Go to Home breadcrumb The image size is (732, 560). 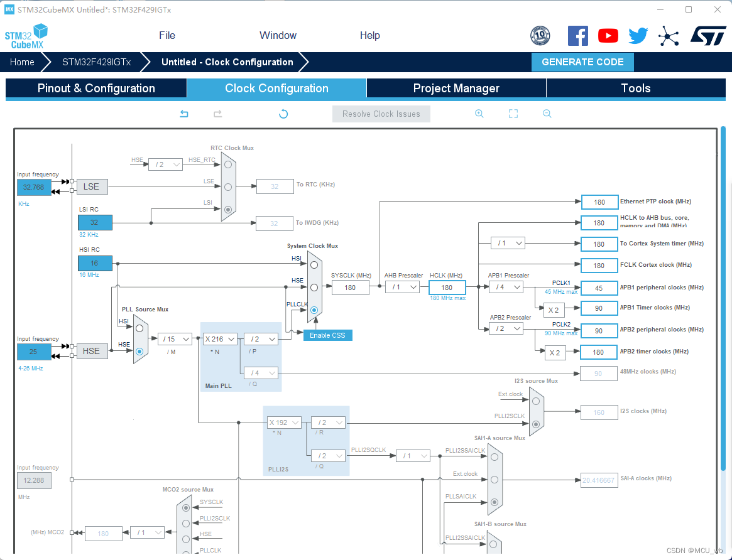tap(22, 62)
